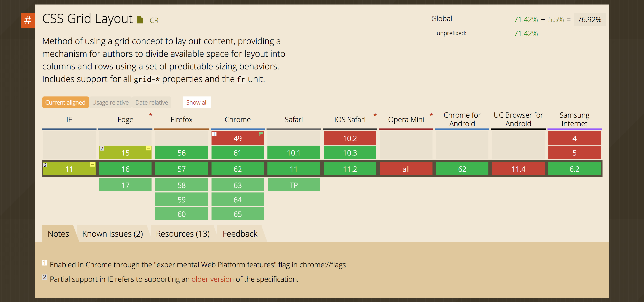Follow the 'older version' link

212,279
